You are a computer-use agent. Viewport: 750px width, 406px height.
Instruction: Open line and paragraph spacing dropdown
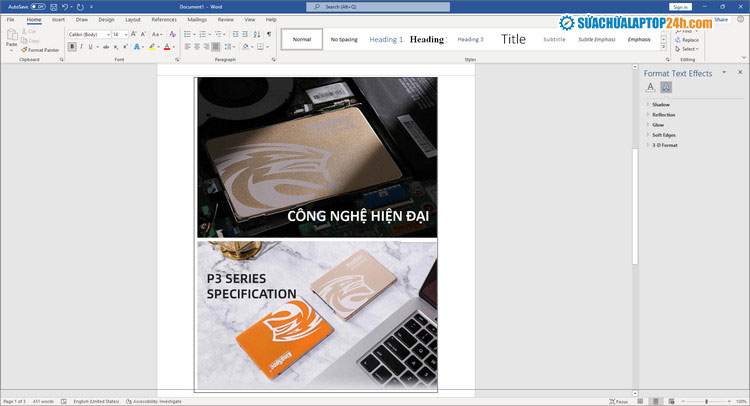click(230, 47)
